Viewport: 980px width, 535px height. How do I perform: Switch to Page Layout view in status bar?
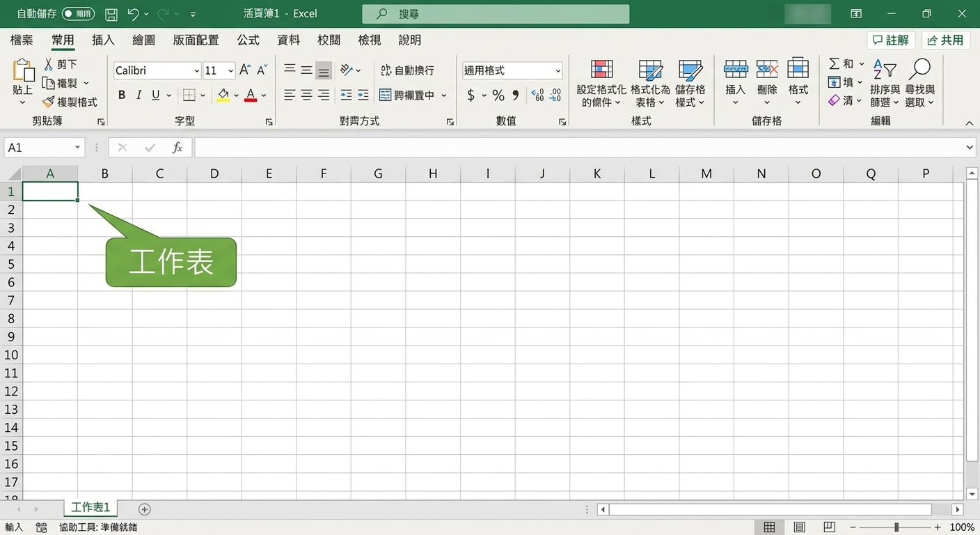pos(800,527)
